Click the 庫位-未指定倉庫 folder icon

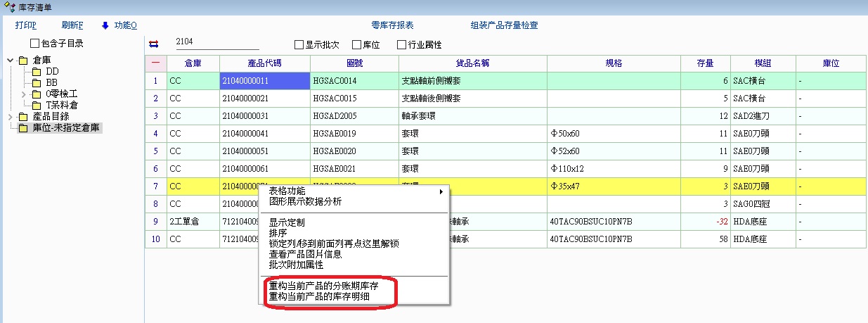coord(23,128)
